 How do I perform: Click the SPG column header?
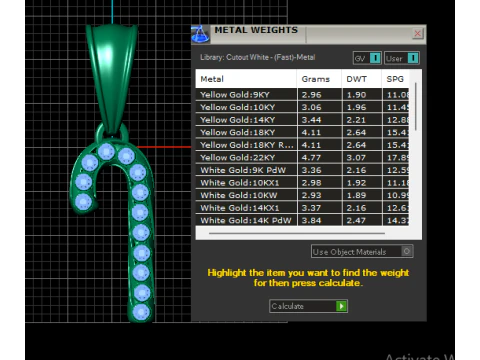coord(395,79)
